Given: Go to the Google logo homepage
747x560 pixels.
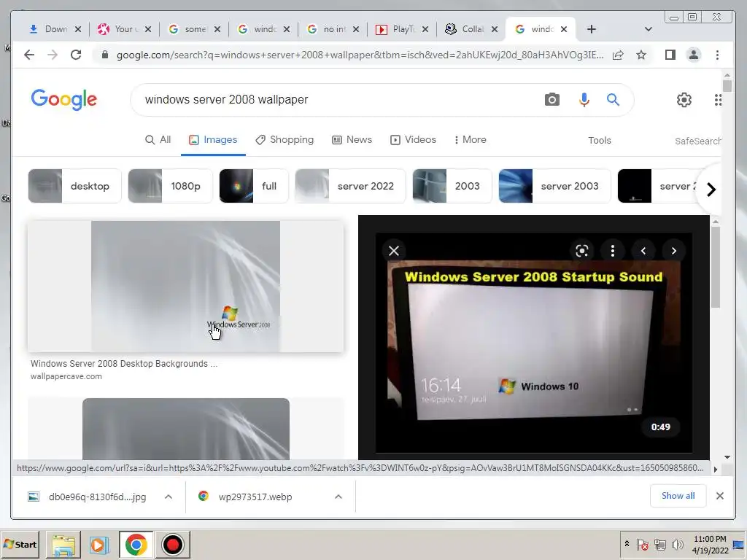Looking at the screenshot, I should point(64,99).
